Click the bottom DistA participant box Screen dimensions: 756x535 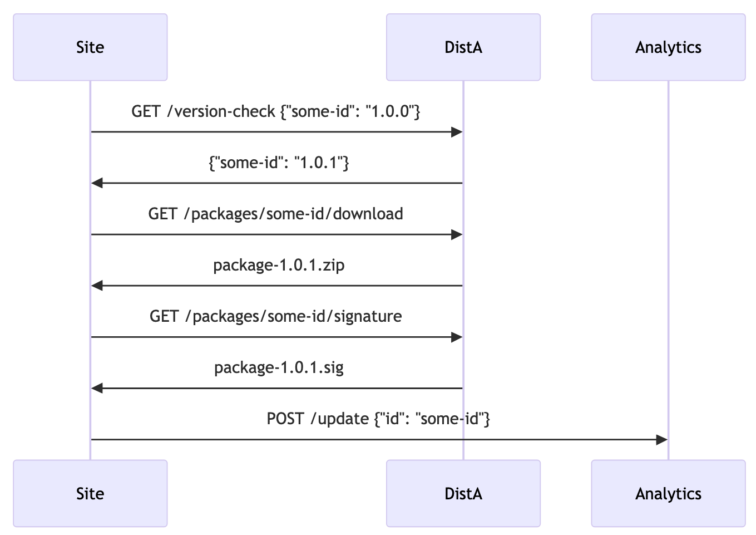pos(463,493)
